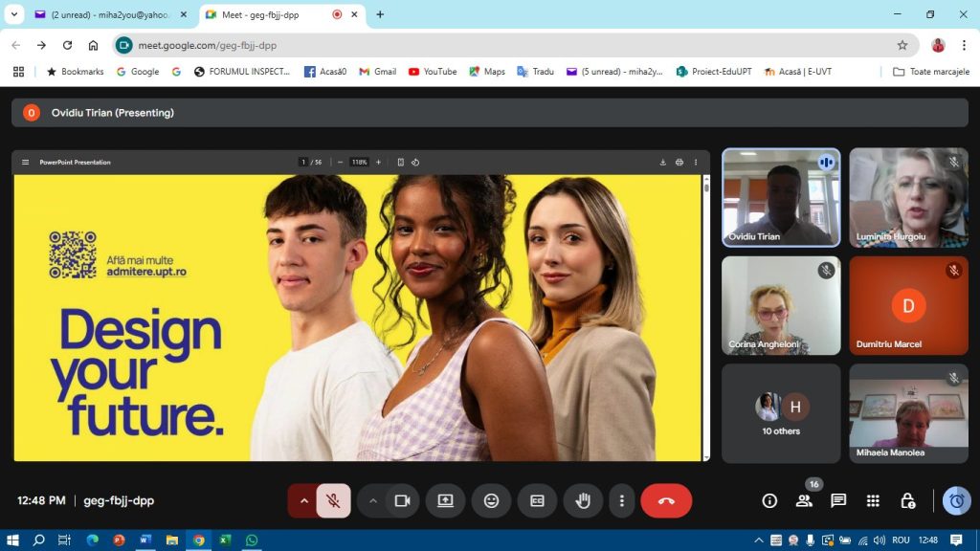Open the chat with everyone panel
Image resolution: width=980 pixels, height=551 pixels.
coord(838,500)
